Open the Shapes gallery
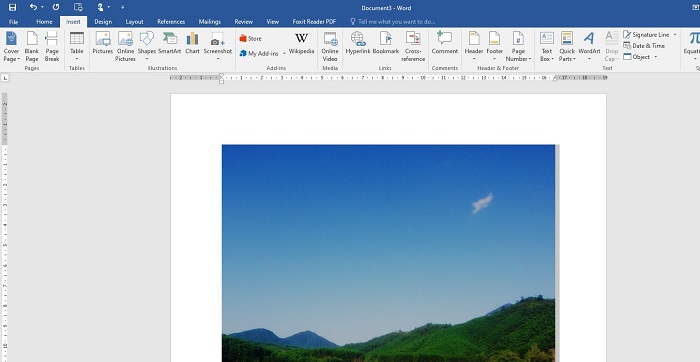This screenshot has width=700, height=362. click(x=146, y=46)
